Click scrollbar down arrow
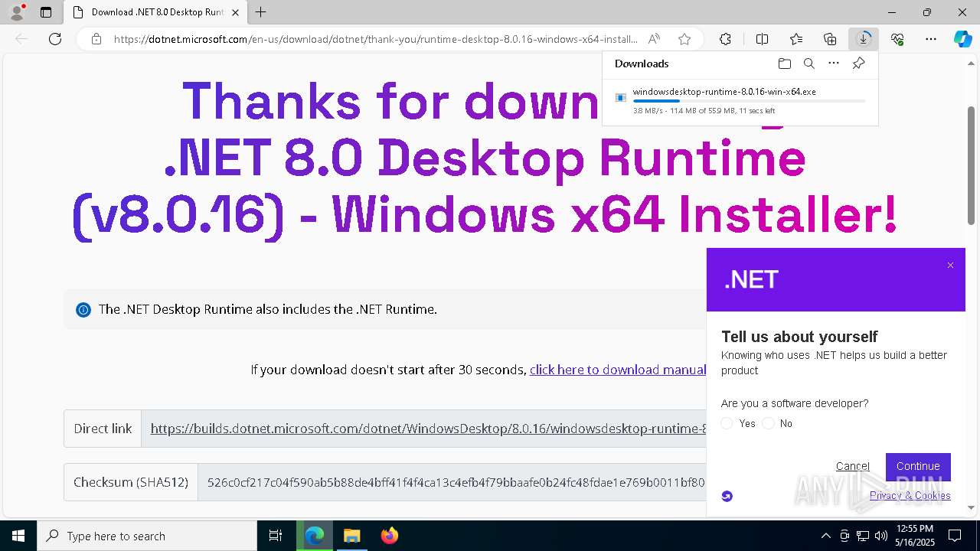 pyautogui.click(x=972, y=507)
